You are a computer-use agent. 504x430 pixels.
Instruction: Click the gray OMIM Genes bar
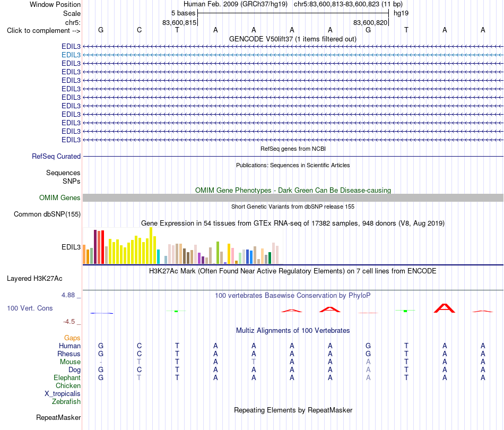coord(293,198)
